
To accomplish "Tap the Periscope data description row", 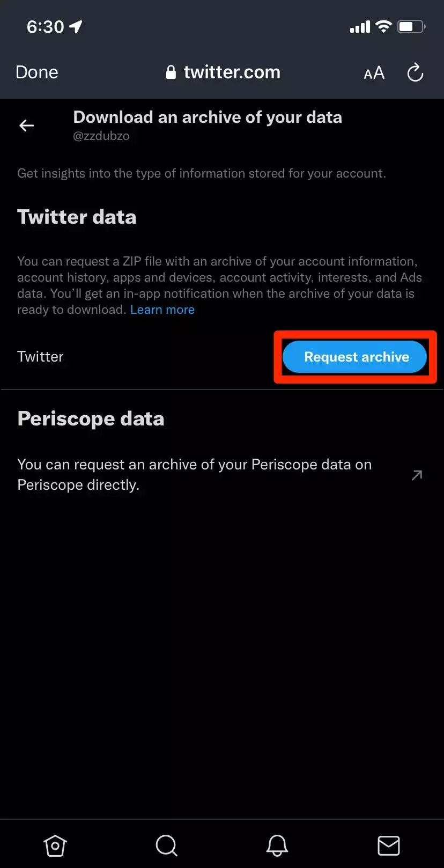I will click(194, 474).
